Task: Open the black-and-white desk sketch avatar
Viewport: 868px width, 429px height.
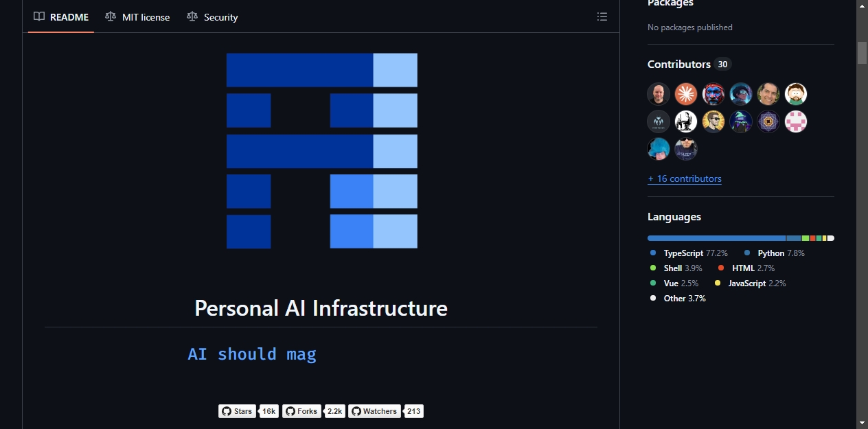Action: tap(686, 121)
